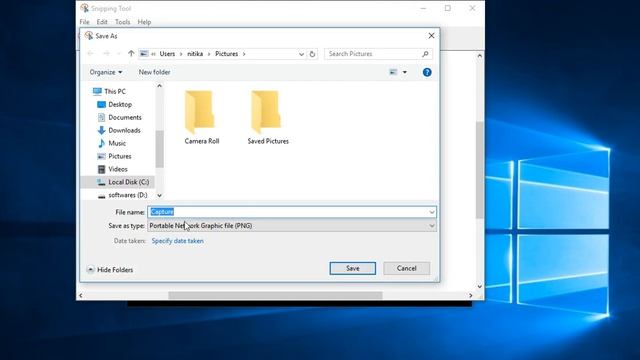Select Pictures in navigation pane

pos(114,156)
